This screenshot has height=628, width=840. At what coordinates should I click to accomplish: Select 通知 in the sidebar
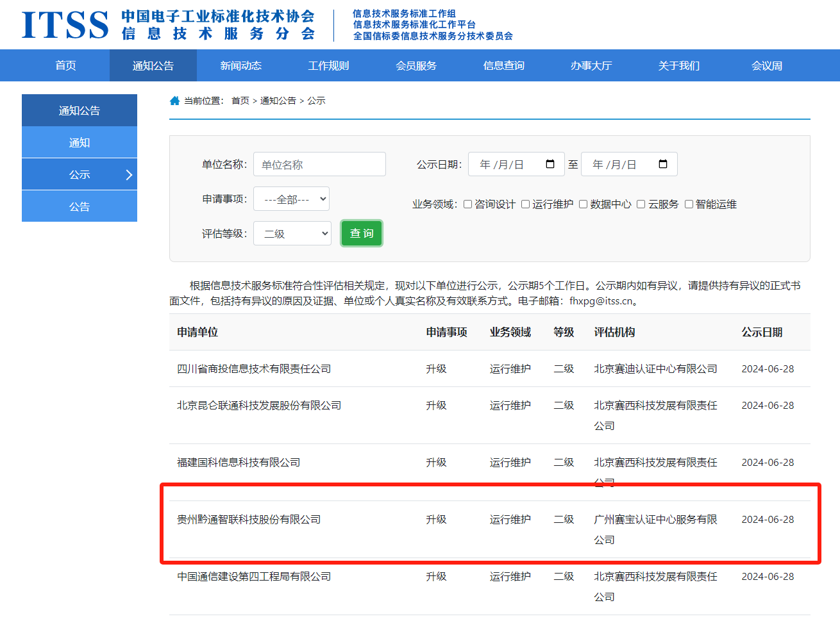tap(80, 142)
